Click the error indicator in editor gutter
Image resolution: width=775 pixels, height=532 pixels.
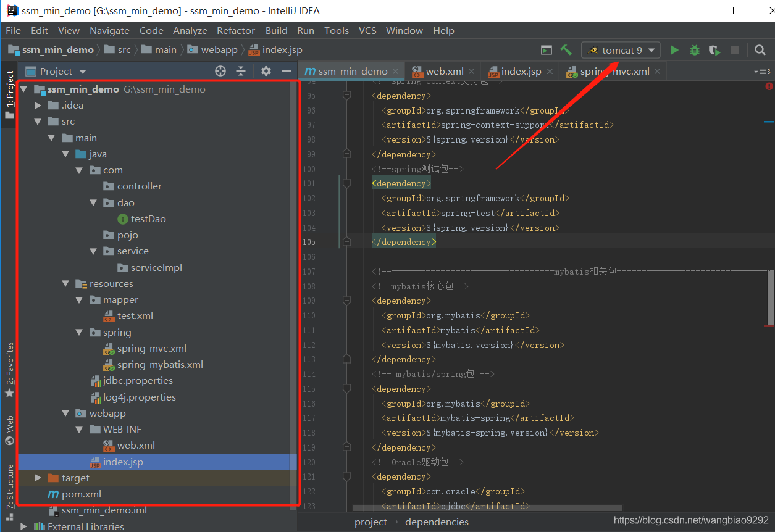point(769,86)
